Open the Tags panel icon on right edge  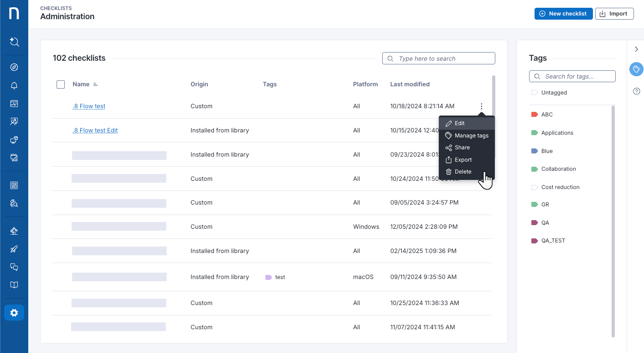pyautogui.click(x=636, y=69)
